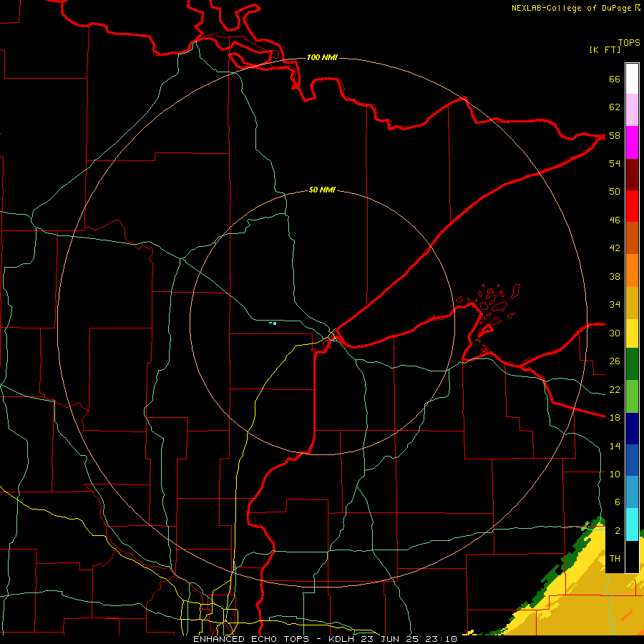Click the medium blue legend swatch

[632, 460]
